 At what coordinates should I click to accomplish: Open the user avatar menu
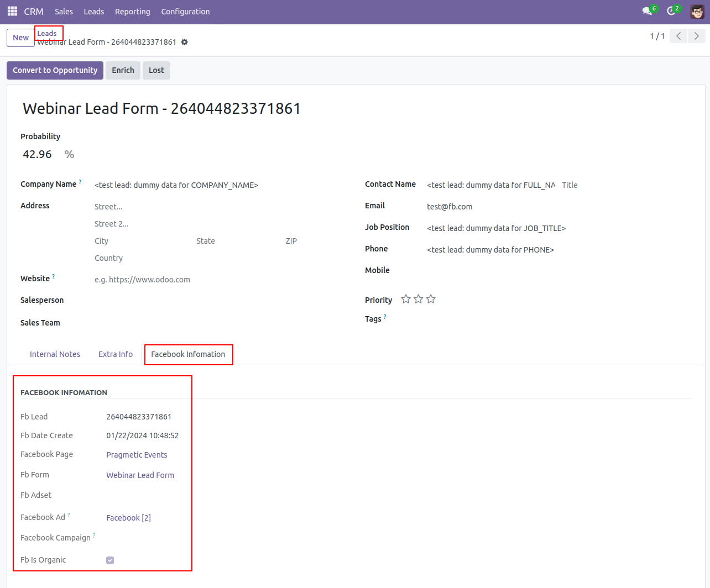pos(697,11)
